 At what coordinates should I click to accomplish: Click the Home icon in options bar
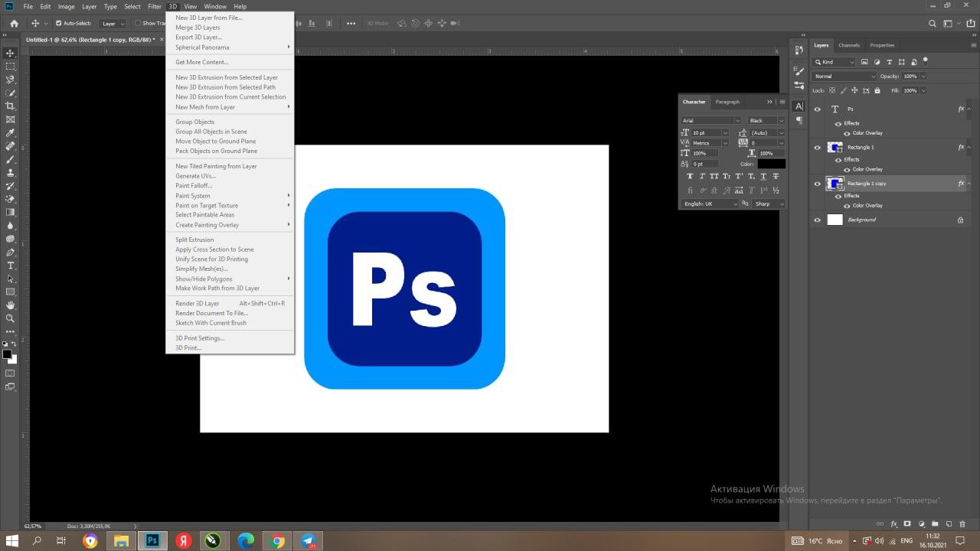click(14, 24)
